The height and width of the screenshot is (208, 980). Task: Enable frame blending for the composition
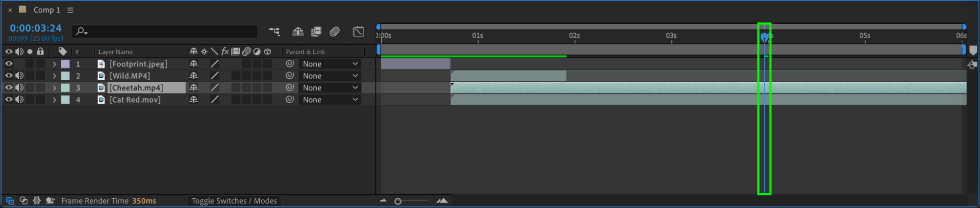tap(316, 32)
